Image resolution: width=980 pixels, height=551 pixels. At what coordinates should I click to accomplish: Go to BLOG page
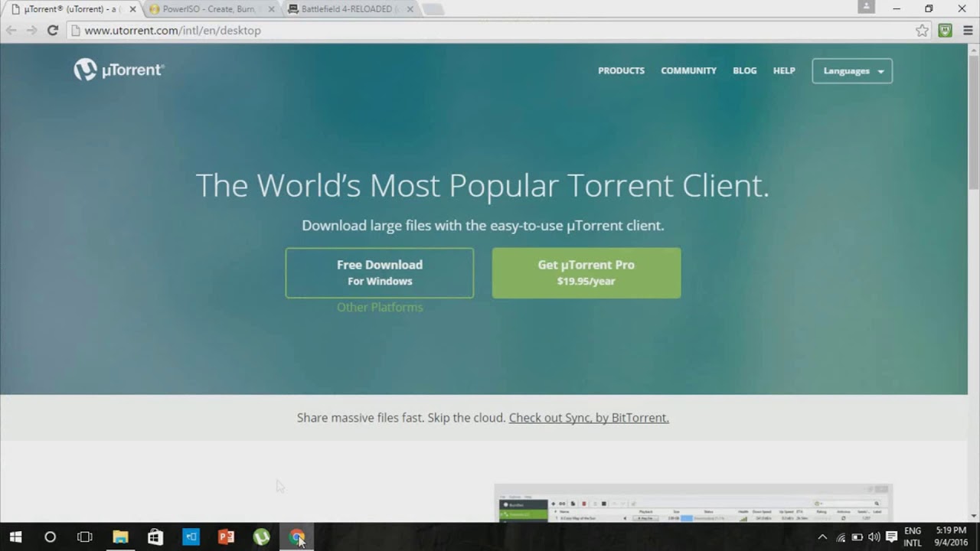coord(744,70)
